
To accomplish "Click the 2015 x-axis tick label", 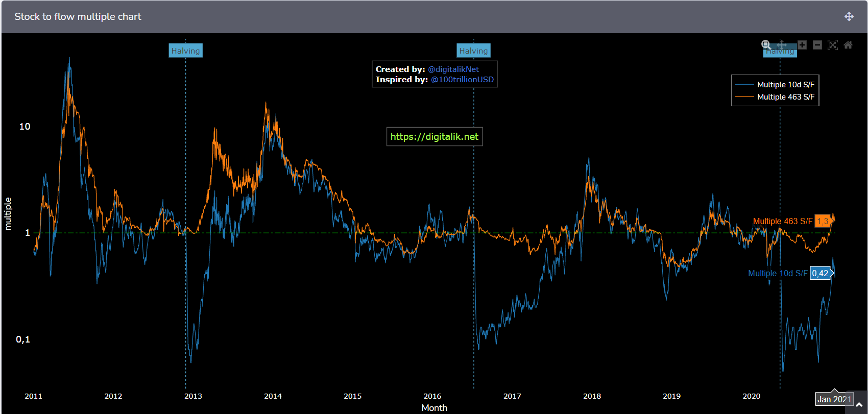I will coord(353,396).
